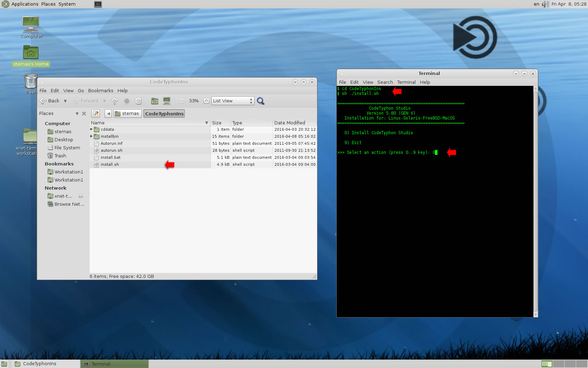
Task: Open the List View combo box
Action: click(233, 101)
